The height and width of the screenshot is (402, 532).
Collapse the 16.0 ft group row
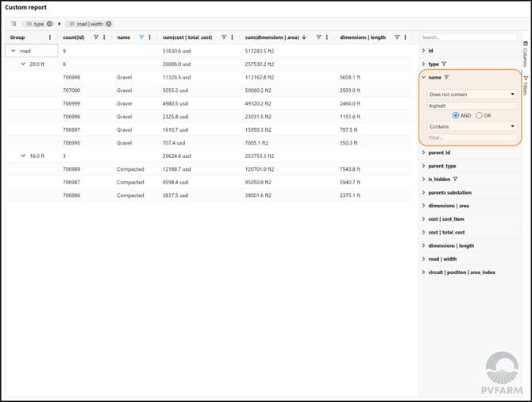pyautogui.click(x=23, y=157)
